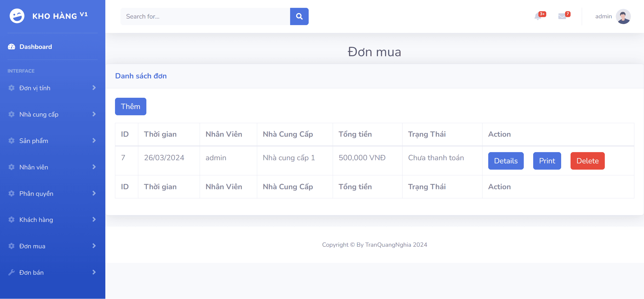Viewport: 644px width, 299px height.
Task: Print order 7
Action: (x=547, y=161)
